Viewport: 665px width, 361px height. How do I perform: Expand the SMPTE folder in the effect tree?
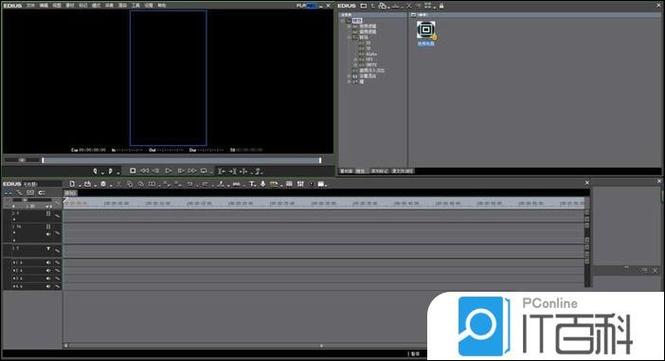(x=355, y=65)
